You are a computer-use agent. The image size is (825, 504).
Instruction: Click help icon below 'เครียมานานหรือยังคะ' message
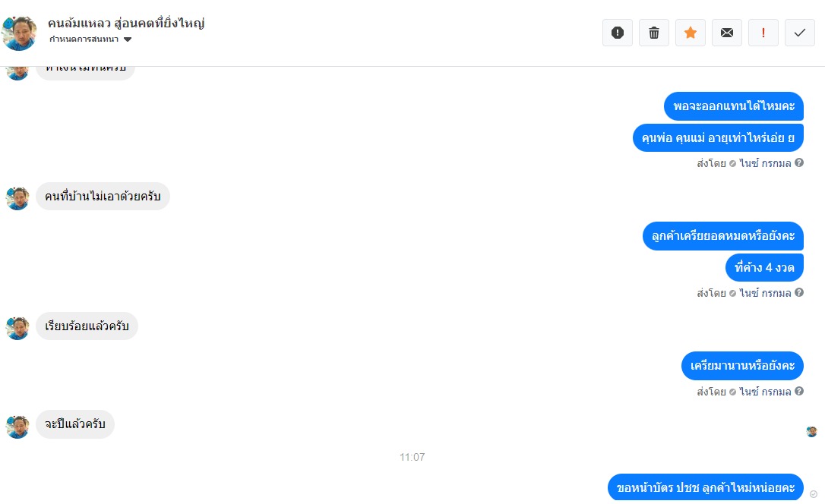coord(798,391)
